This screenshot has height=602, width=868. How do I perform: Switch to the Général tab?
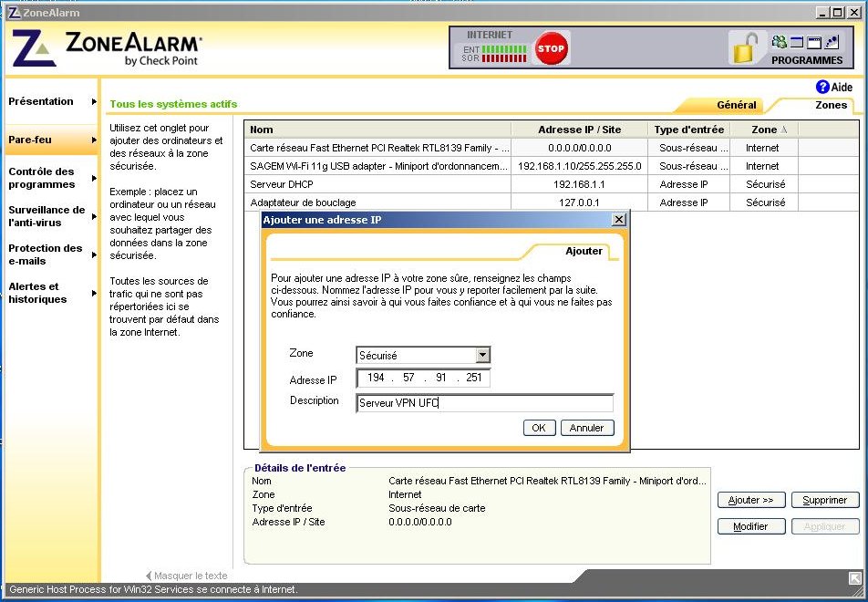(736, 105)
